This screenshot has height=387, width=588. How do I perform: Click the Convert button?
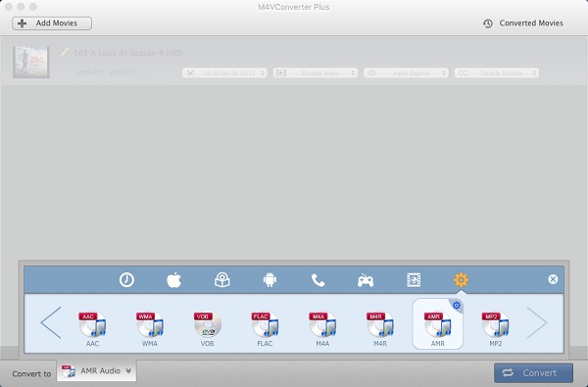(x=533, y=372)
